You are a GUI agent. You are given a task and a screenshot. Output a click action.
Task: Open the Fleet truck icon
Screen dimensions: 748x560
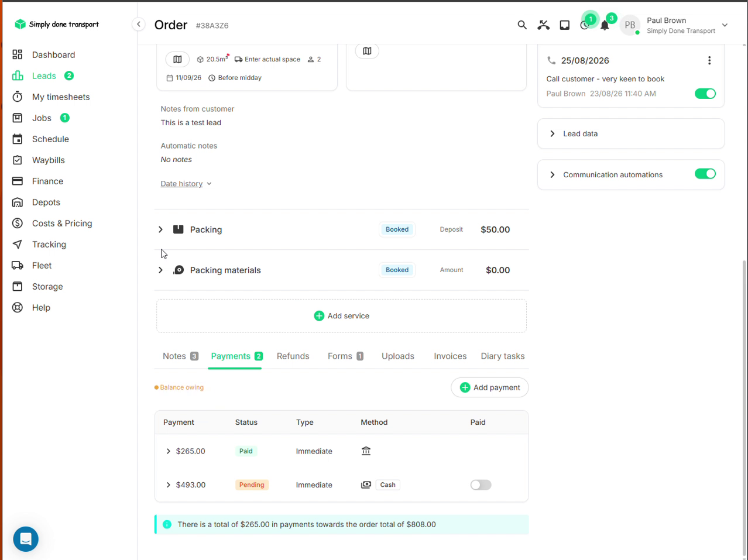18,265
